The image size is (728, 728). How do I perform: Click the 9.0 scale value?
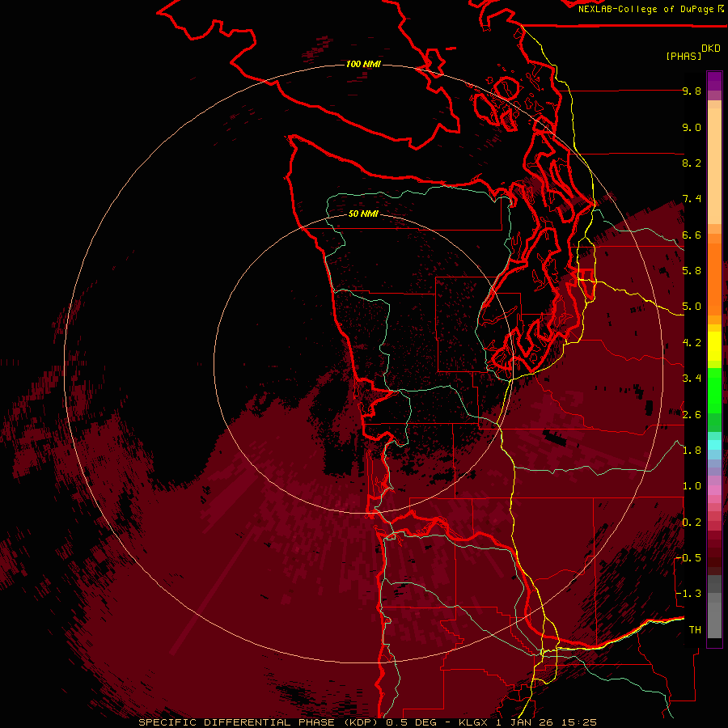tap(692, 127)
